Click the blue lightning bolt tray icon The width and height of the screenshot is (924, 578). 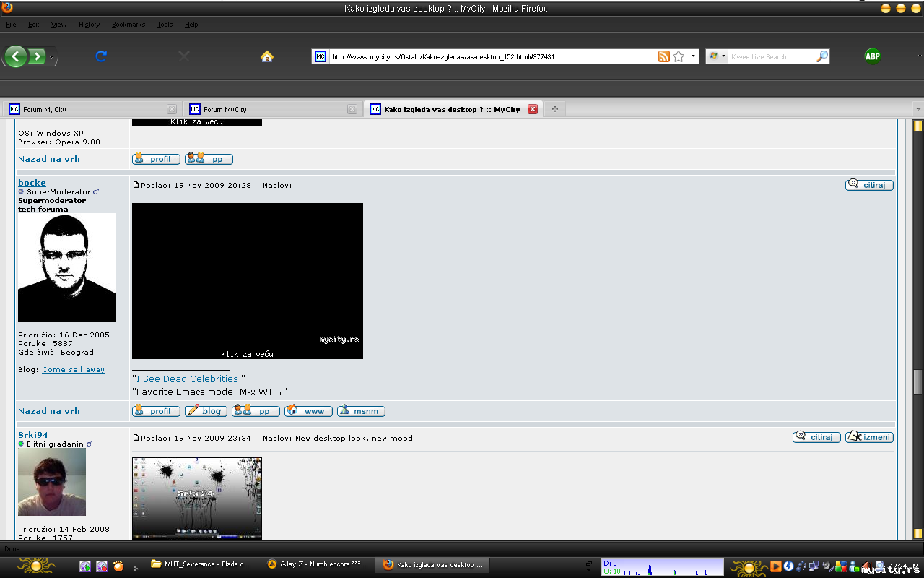[x=789, y=566]
